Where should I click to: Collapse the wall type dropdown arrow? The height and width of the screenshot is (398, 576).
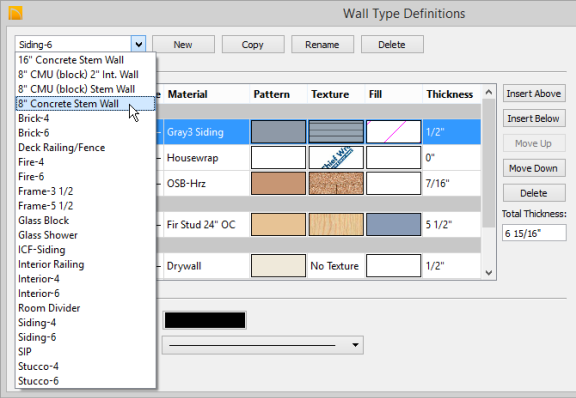tap(138, 44)
